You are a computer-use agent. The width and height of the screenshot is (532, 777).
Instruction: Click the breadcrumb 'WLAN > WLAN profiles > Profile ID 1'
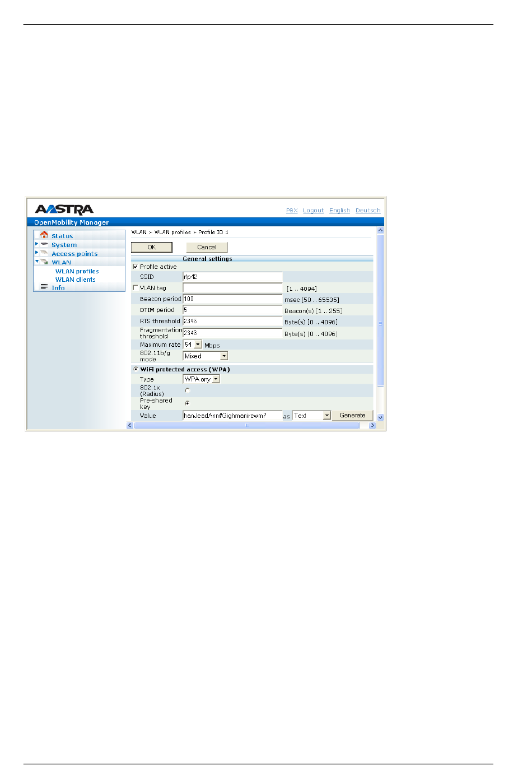pos(180,232)
